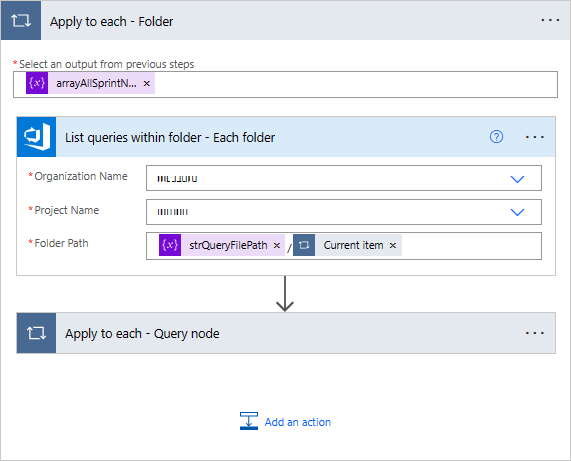Screen dimensions: 571x461
Task: Open help for List queries within folder
Action: [496, 137]
